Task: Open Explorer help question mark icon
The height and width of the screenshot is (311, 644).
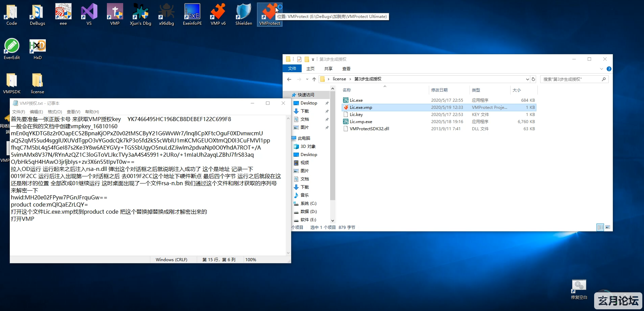Action: pos(609,69)
